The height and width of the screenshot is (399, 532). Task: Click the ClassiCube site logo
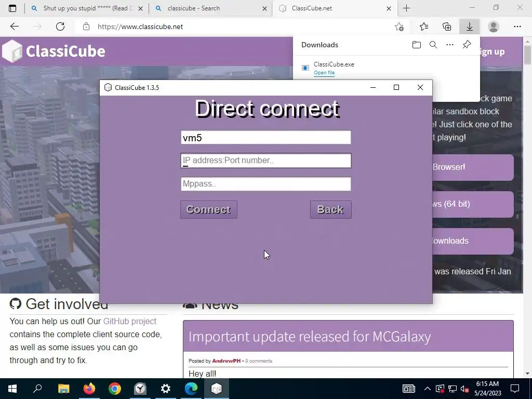coord(54,51)
